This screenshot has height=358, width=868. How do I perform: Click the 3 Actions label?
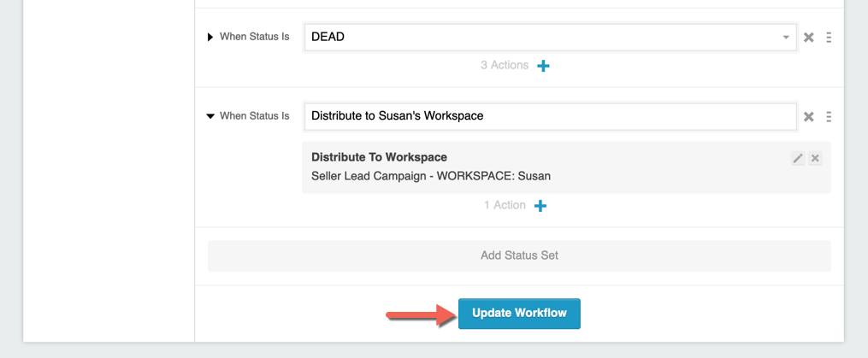tap(505, 65)
